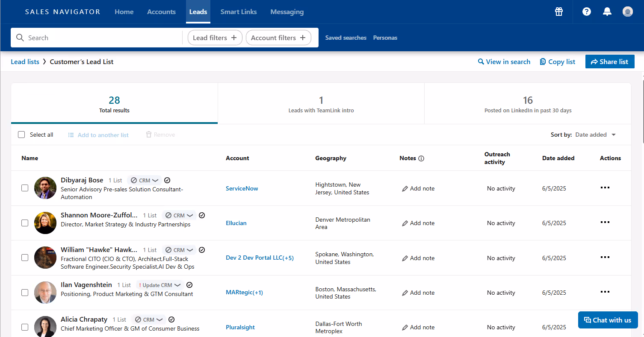Open the MARtegic account link

tap(244, 293)
